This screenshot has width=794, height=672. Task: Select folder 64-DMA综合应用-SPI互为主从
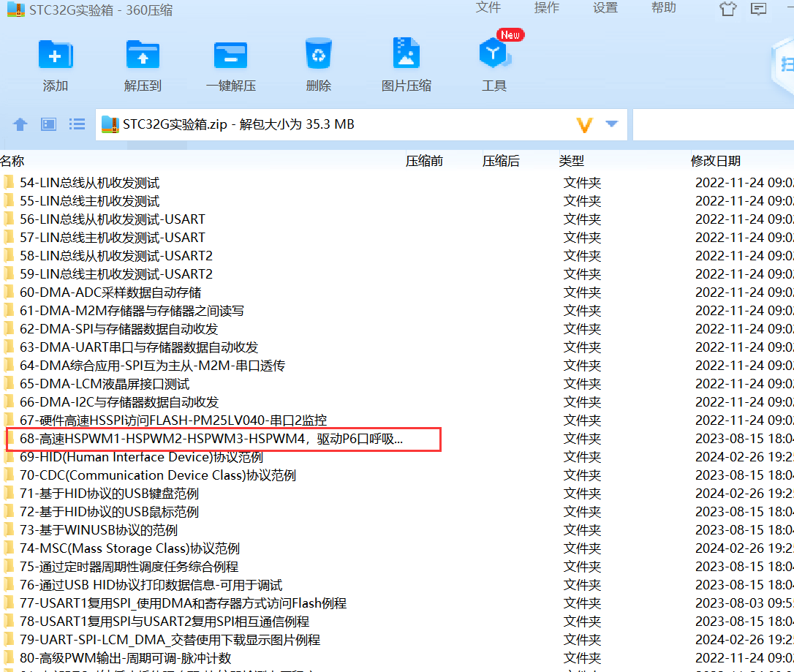pos(152,365)
